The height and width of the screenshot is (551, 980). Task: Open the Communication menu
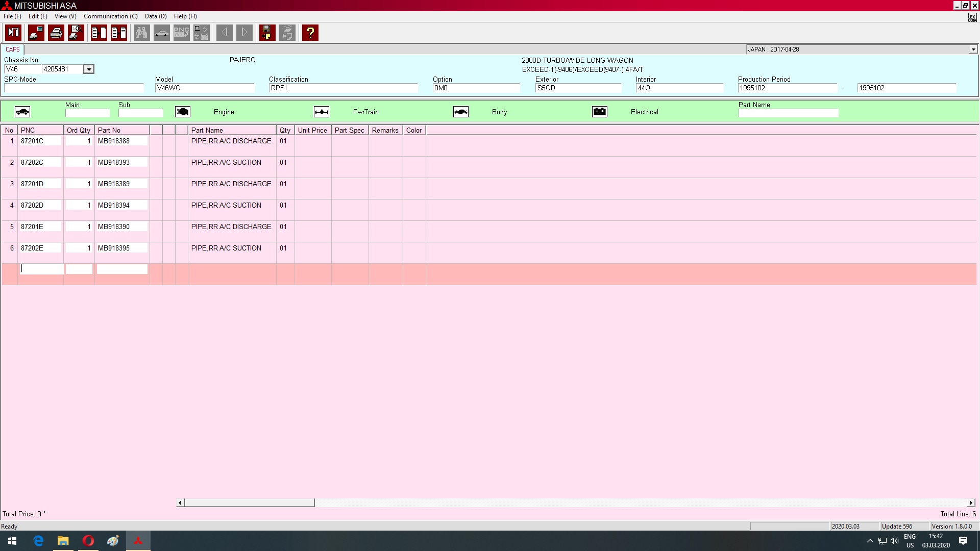pyautogui.click(x=110, y=16)
